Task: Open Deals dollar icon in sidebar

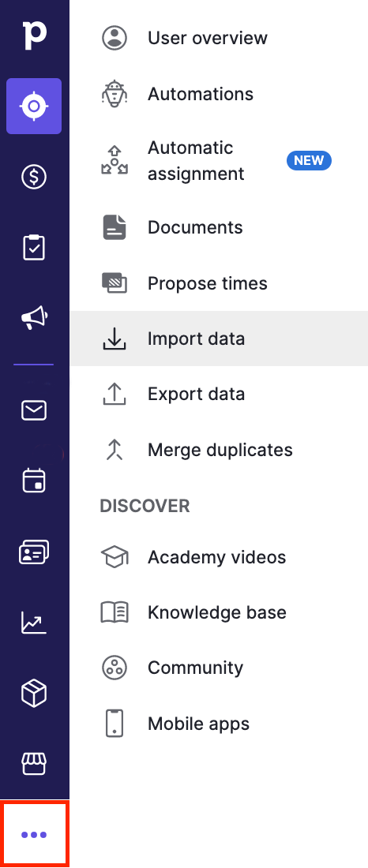Action: tap(34, 177)
